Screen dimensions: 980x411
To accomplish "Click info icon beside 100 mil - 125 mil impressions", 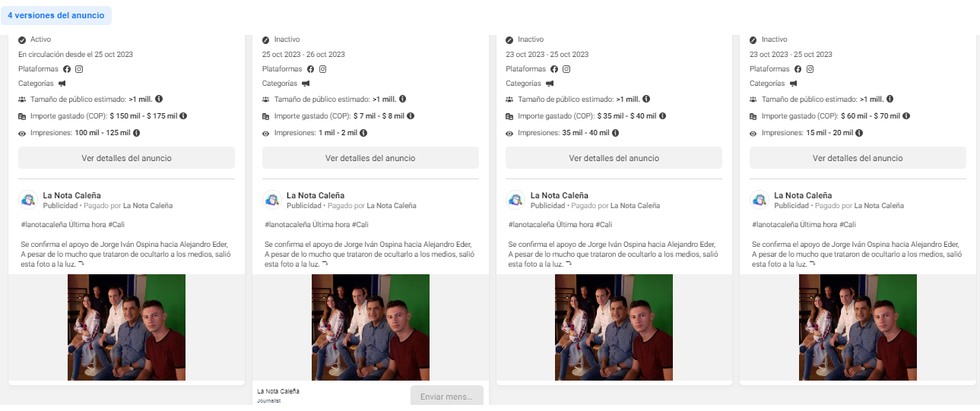I will pyautogui.click(x=137, y=132).
